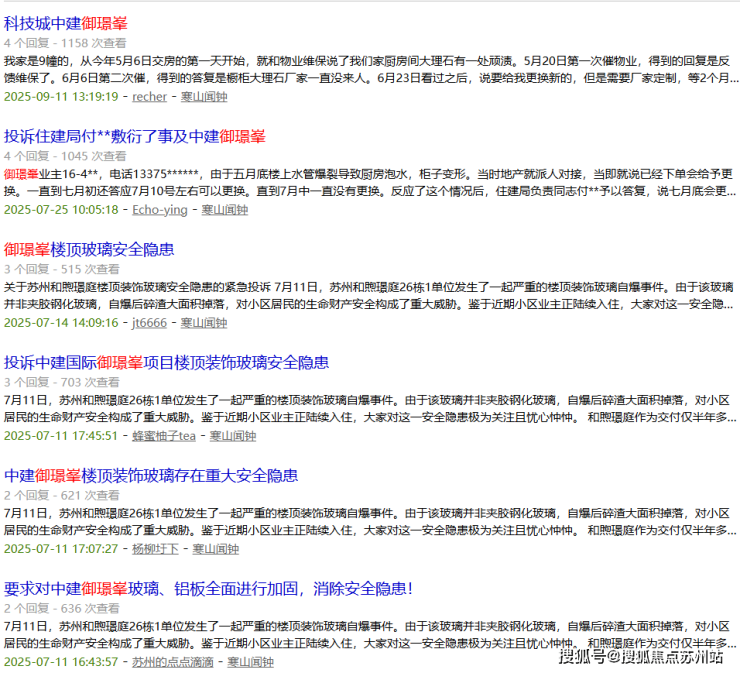Click stats text 2 个回复 - 621 次查看

(x=61, y=495)
